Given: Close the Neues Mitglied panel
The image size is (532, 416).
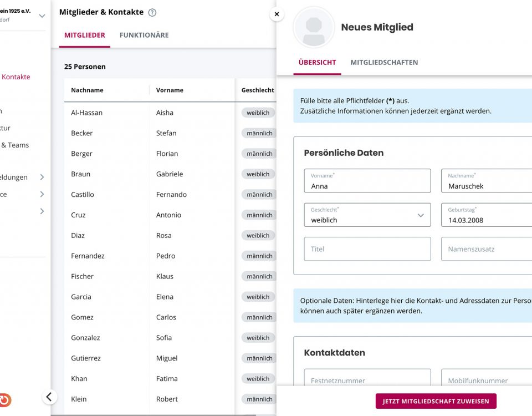Looking at the screenshot, I should 277,14.
